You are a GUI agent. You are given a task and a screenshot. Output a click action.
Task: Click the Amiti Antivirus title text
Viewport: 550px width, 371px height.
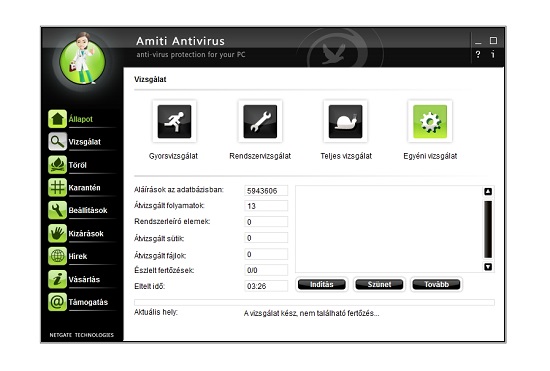pos(180,41)
